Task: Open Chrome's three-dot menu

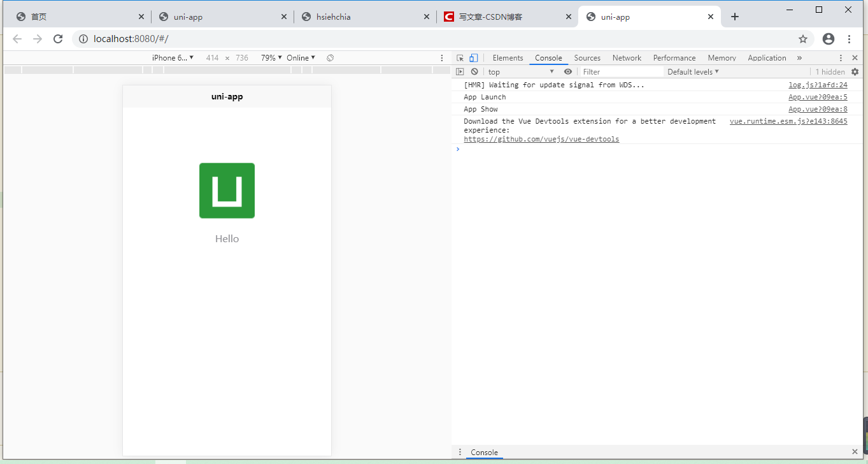Action: click(850, 39)
